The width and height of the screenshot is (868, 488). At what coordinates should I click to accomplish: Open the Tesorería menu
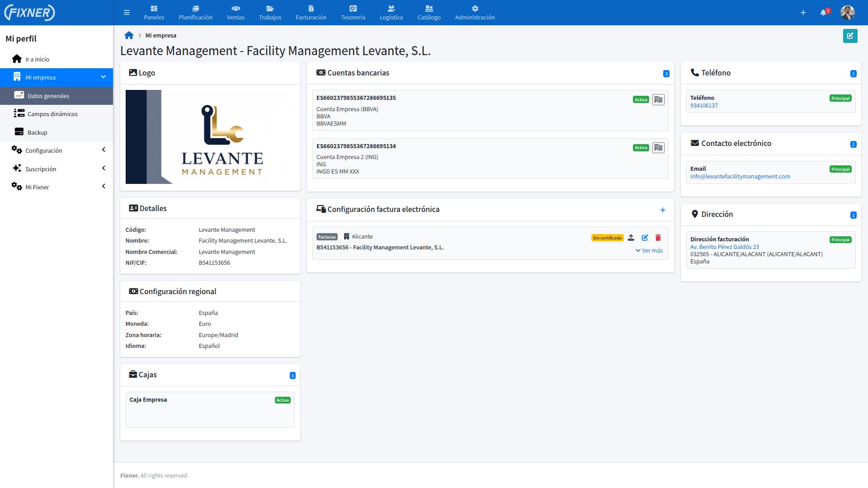tap(353, 13)
